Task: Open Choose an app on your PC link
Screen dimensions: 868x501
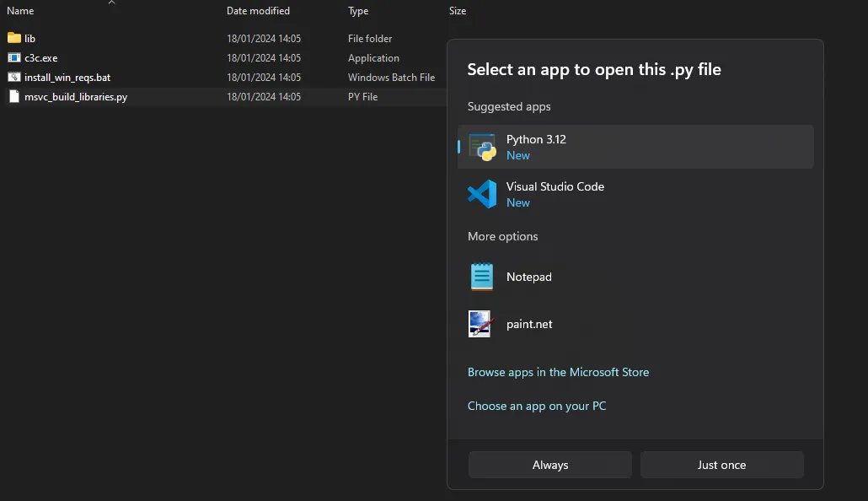Action: click(537, 406)
